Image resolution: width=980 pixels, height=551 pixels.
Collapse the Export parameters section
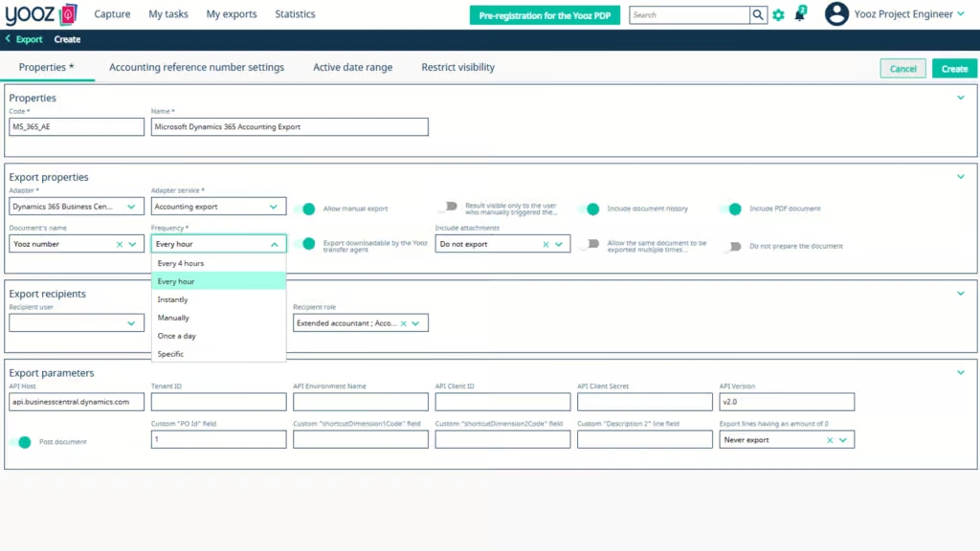pyautogui.click(x=961, y=372)
